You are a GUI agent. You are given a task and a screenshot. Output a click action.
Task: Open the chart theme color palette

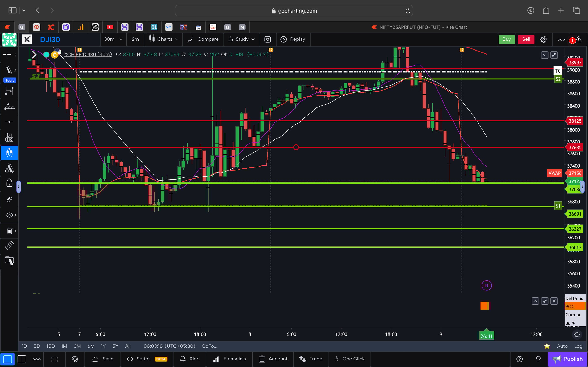coord(75,359)
